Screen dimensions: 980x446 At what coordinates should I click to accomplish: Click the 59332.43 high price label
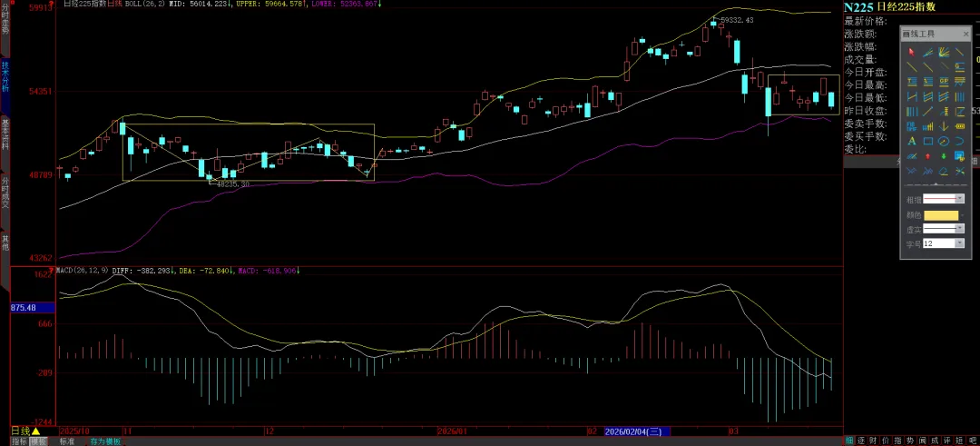pos(738,20)
